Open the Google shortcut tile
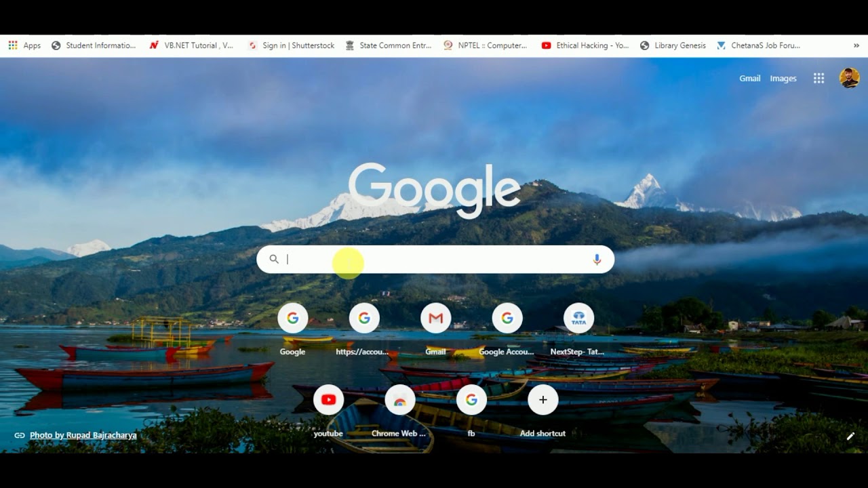 [x=293, y=329]
